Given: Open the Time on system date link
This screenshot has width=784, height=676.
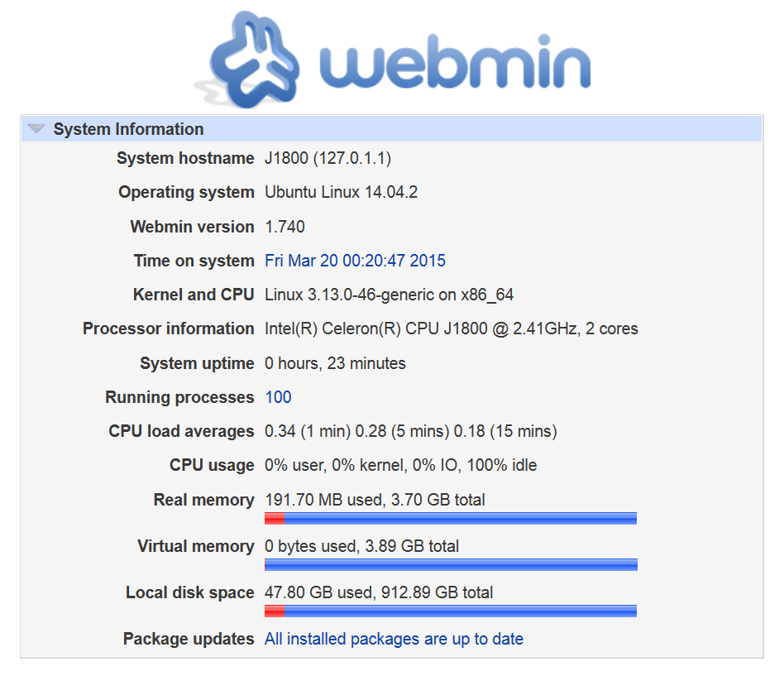Looking at the screenshot, I should click(355, 261).
